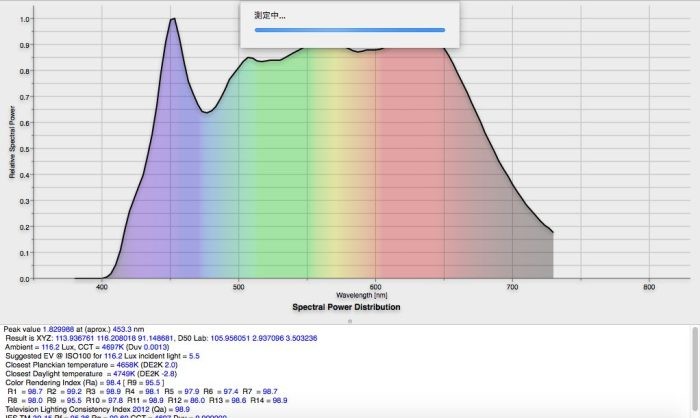700x418 pixels.
Task: Click the measuring progress bar
Action: coord(349,30)
